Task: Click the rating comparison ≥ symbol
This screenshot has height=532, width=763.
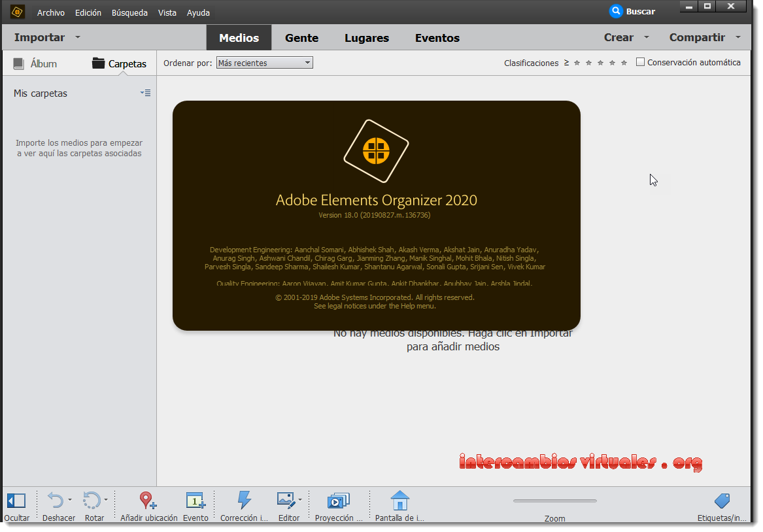Action: (566, 63)
